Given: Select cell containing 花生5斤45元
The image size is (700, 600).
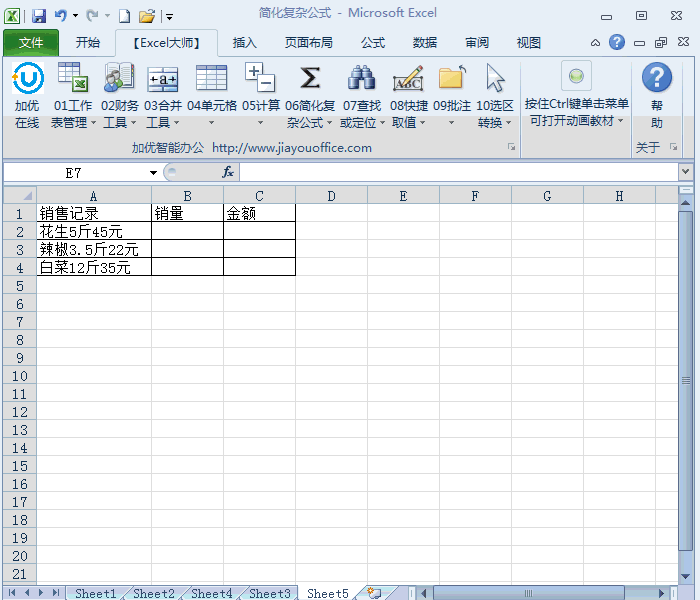Looking at the screenshot, I should point(94,231).
